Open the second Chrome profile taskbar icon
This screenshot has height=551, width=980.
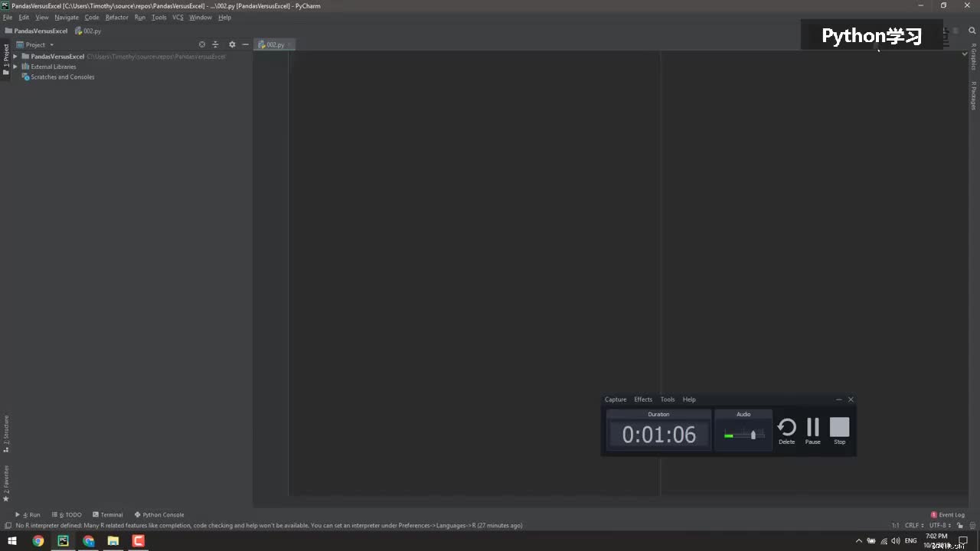coord(89,541)
